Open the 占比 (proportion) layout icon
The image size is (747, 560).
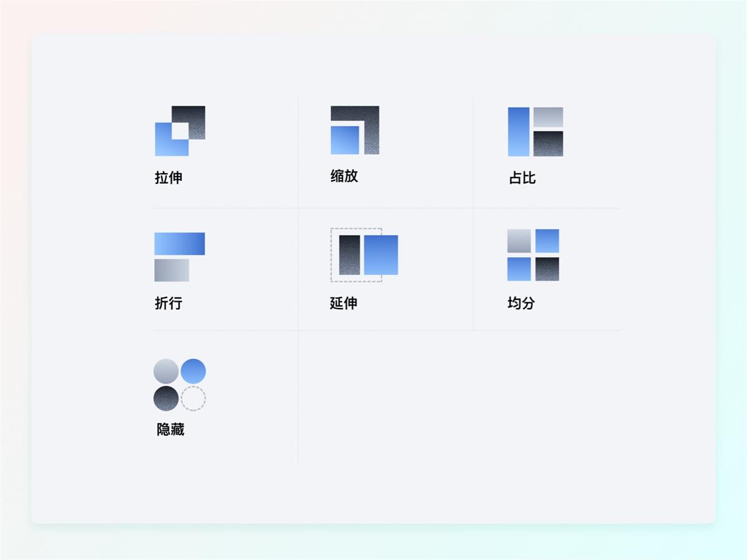(535, 132)
